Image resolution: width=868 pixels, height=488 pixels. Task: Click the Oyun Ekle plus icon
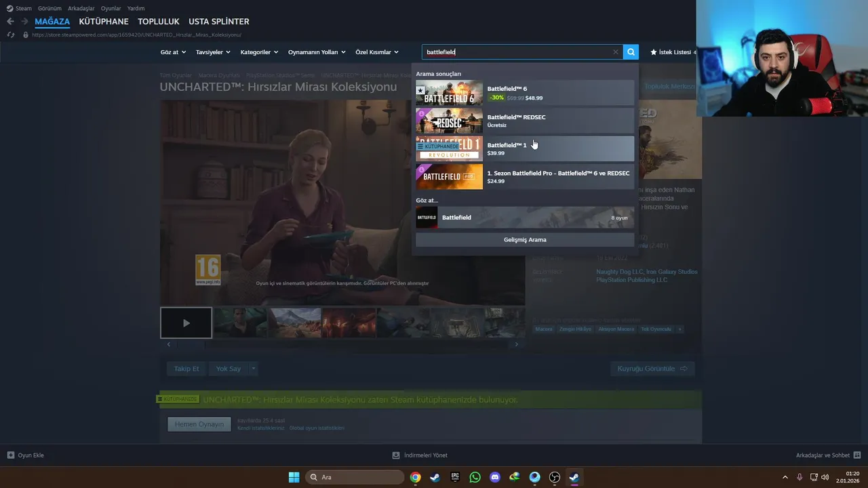10,455
